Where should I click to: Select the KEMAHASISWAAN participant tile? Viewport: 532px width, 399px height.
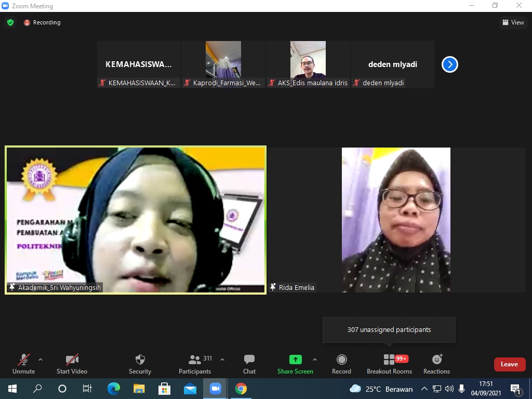[138, 64]
